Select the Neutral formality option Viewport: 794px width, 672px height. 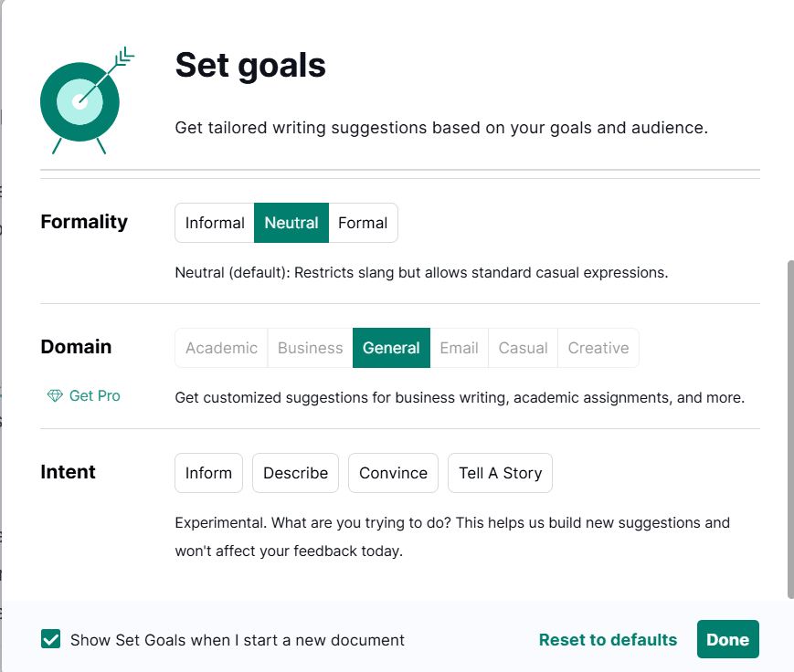pyautogui.click(x=291, y=222)
